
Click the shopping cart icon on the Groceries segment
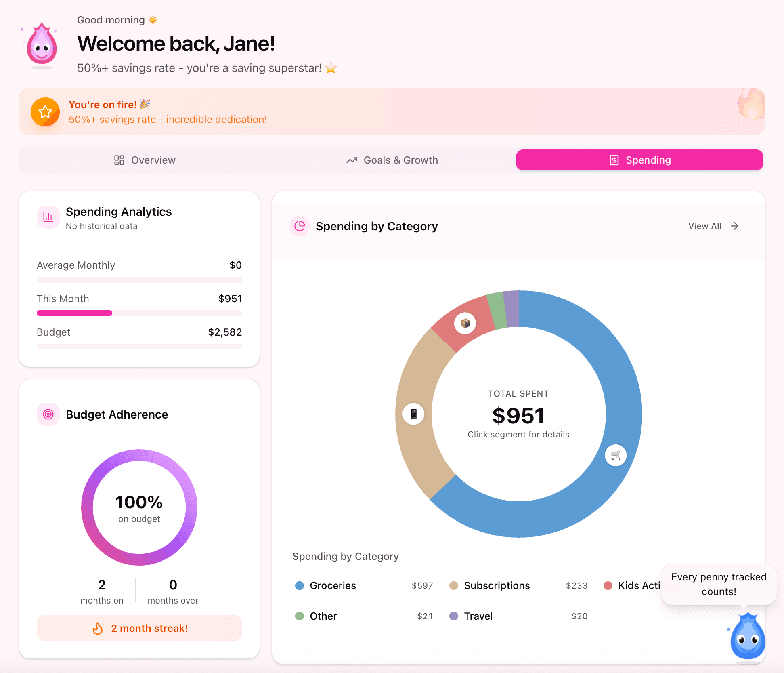click(615, 455)
